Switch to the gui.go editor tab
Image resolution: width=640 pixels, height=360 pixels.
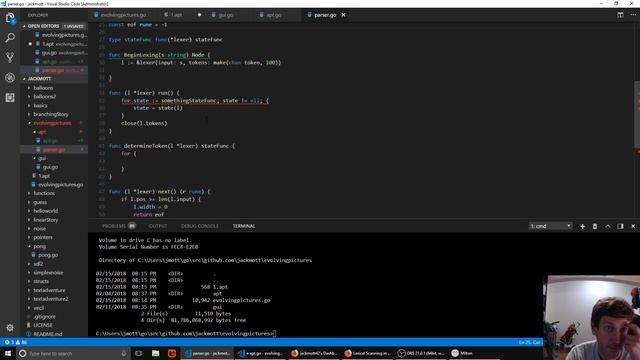[x=225, y=15]
